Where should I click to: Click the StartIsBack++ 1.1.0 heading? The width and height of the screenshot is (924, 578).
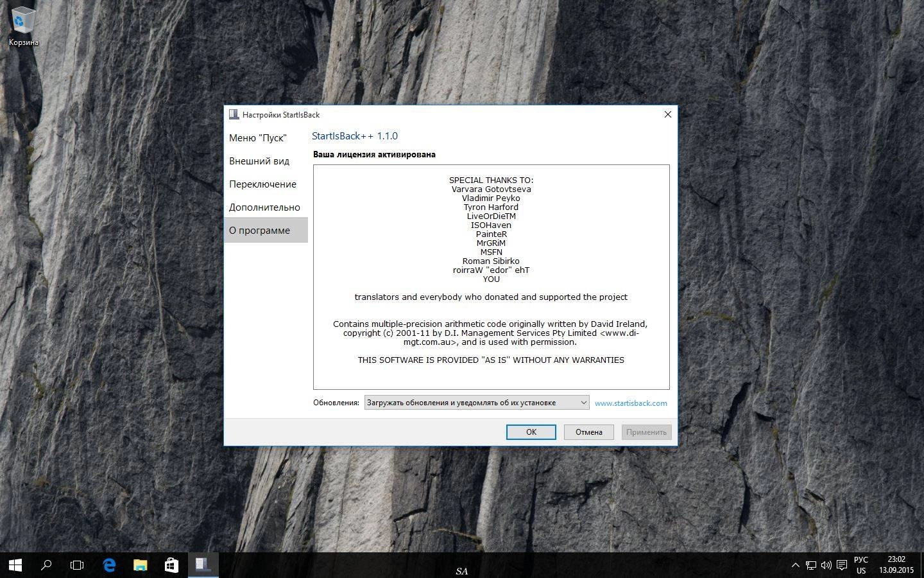355,136
